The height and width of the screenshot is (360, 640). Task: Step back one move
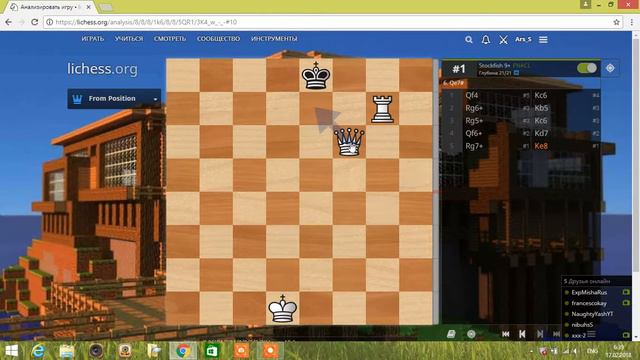point(522,334)
